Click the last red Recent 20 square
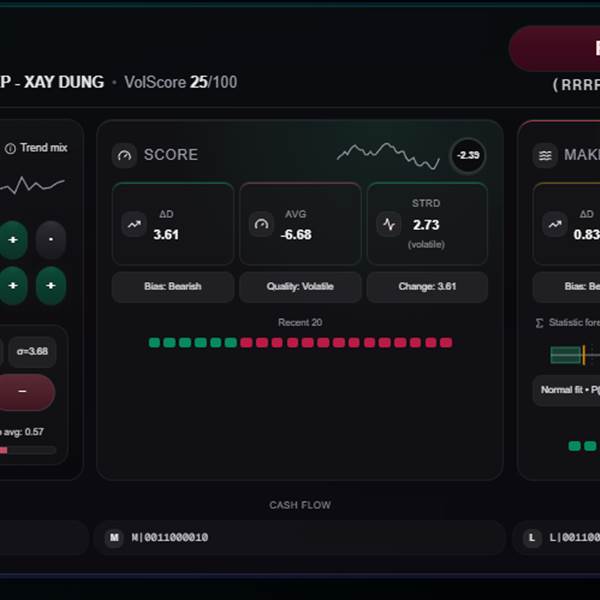The image size is (600, 600). pos(446,342)
